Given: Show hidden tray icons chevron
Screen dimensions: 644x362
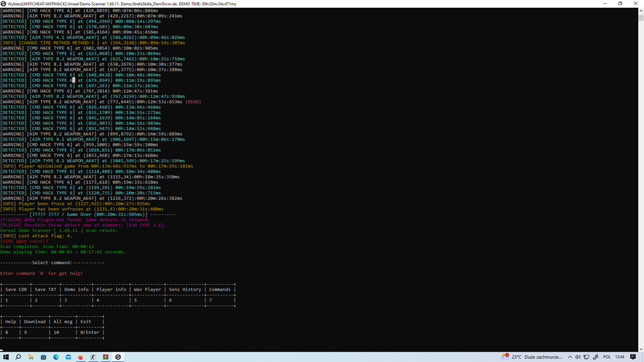Looking at the screenshot, I should [x=570, y=357].
